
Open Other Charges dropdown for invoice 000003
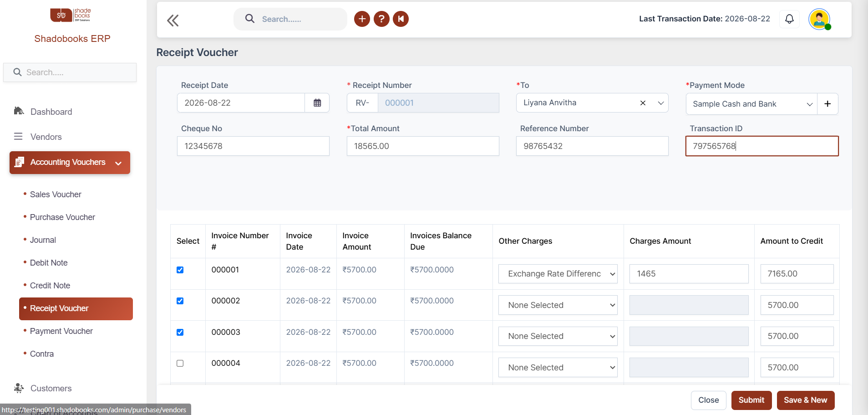click(x=558, y=336)
